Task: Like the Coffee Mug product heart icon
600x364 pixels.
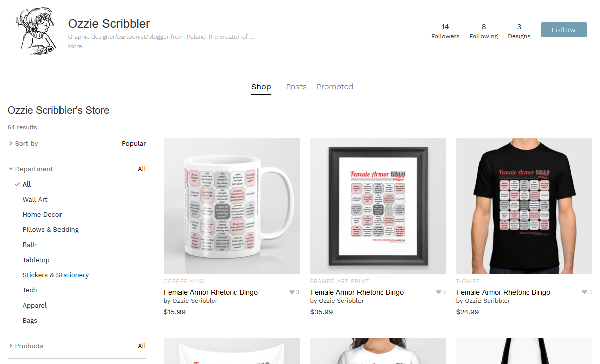Action: click(292, 292)
